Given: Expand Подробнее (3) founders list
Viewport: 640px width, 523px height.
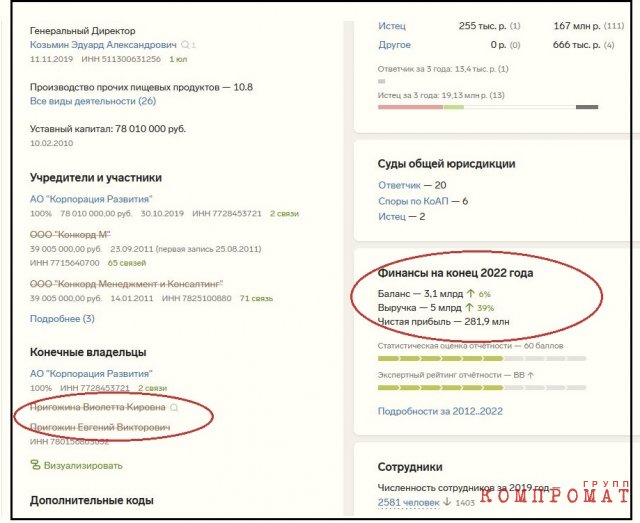Looking at the screenshot, I should [62, 318].
